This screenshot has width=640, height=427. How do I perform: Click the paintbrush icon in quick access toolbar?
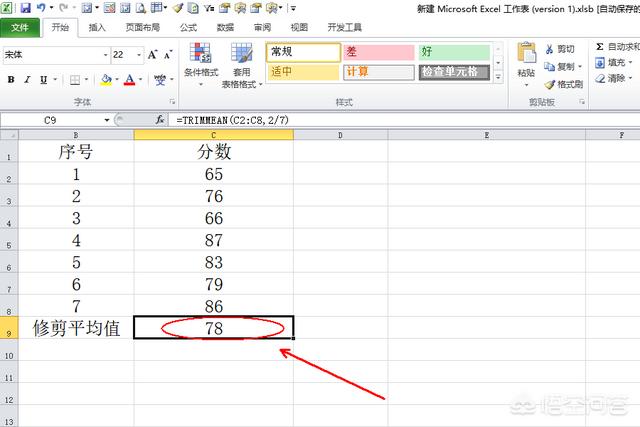coord(178,7)
